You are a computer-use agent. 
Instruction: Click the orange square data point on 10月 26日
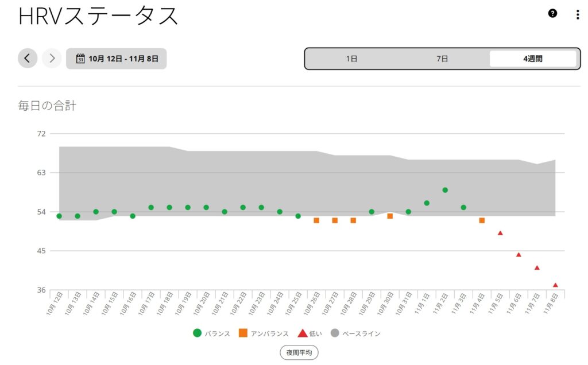[x=316, y=220]
